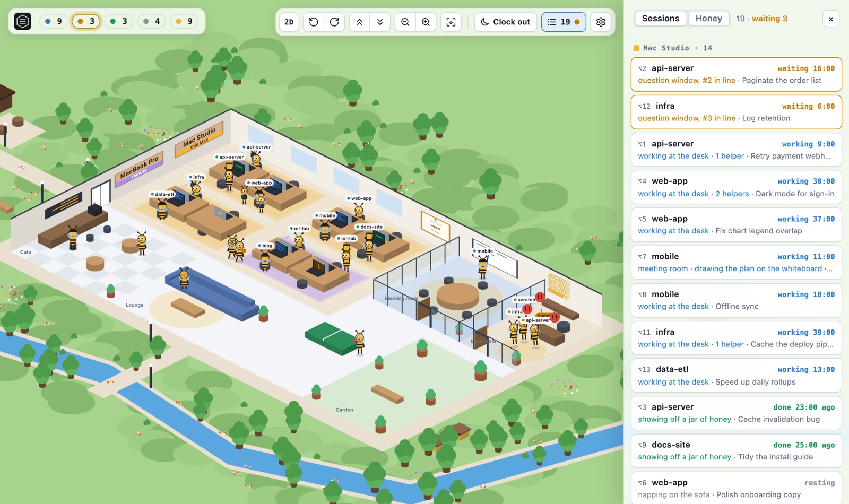The width and height of the screenshot is (849, 504).
Task: Open the settings gear
Action: [601, 22]
